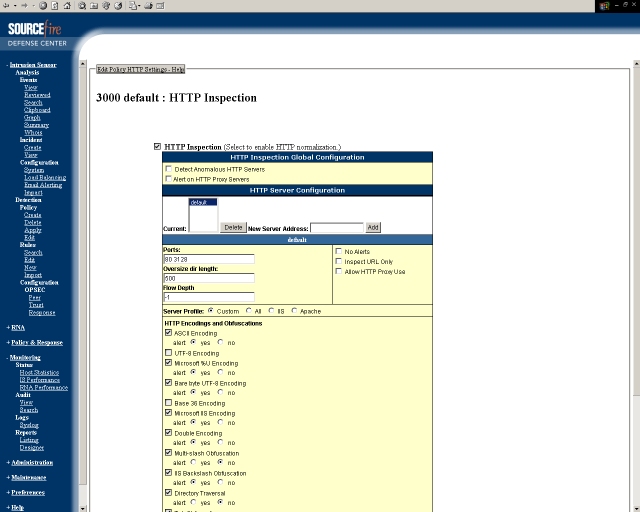Check the Base 36 Encoding checkbox
This screenshot has width=640, height=512.
168,403
